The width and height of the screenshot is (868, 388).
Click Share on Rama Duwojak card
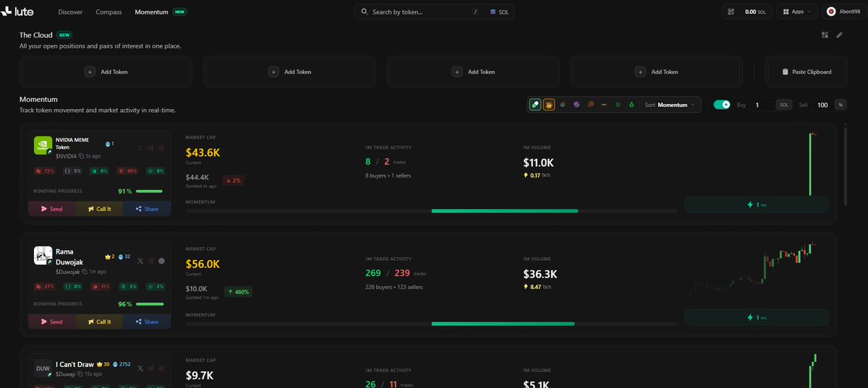pos(147,322)
